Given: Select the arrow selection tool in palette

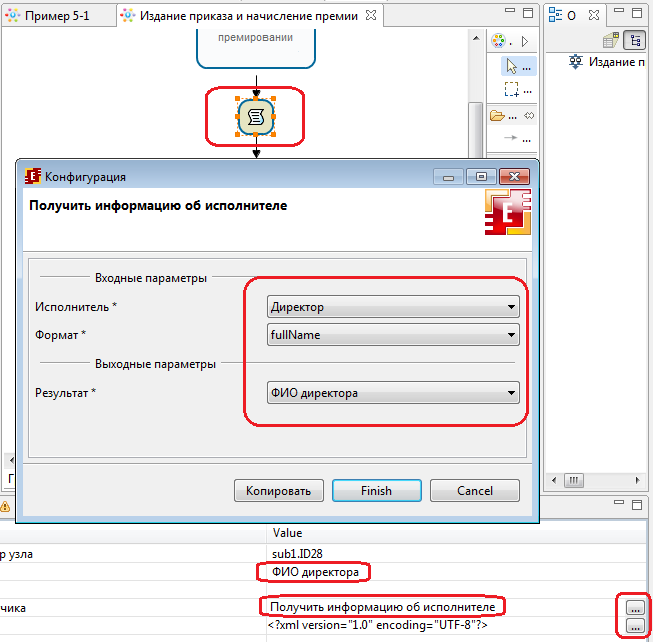Looking at the screenshot, I should tap(513, 66).
